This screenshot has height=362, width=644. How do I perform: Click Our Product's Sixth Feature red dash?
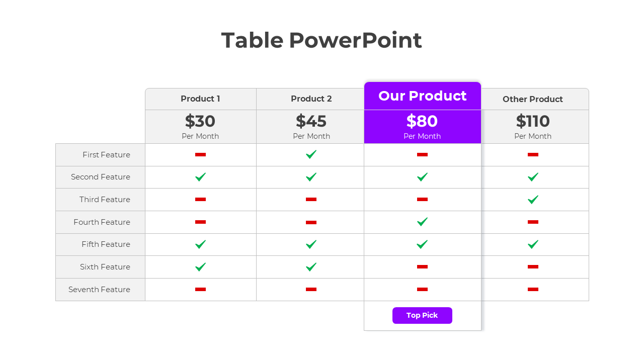click(x=422, y=266)
